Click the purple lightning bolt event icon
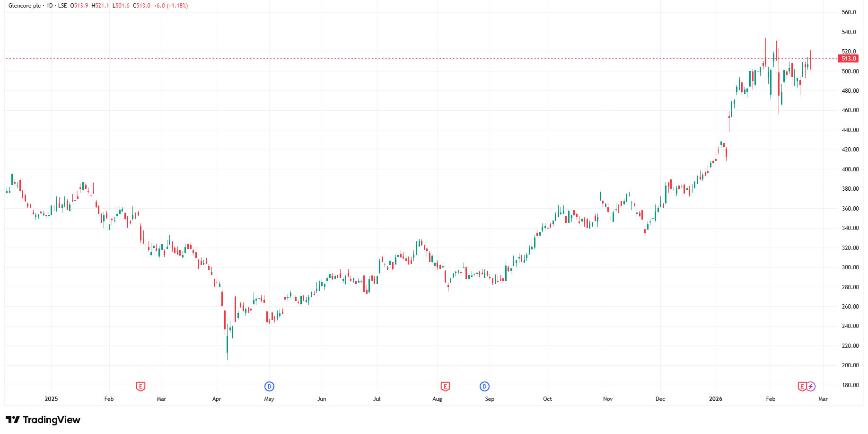Viewport: 868px width, 434px height. pos(811,387)
